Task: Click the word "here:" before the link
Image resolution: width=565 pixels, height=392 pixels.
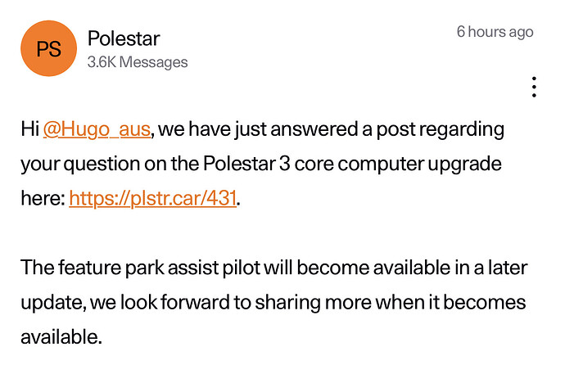Action: tap(42, 199)
